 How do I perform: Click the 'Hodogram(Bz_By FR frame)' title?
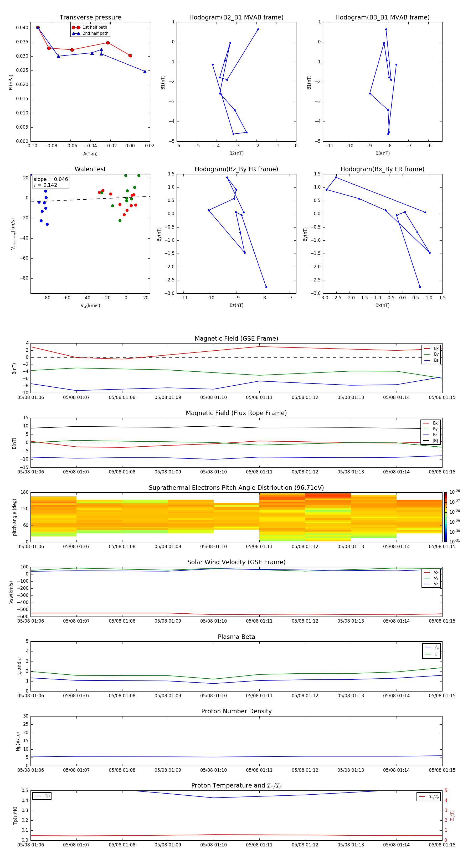click(x=236, y=169)
